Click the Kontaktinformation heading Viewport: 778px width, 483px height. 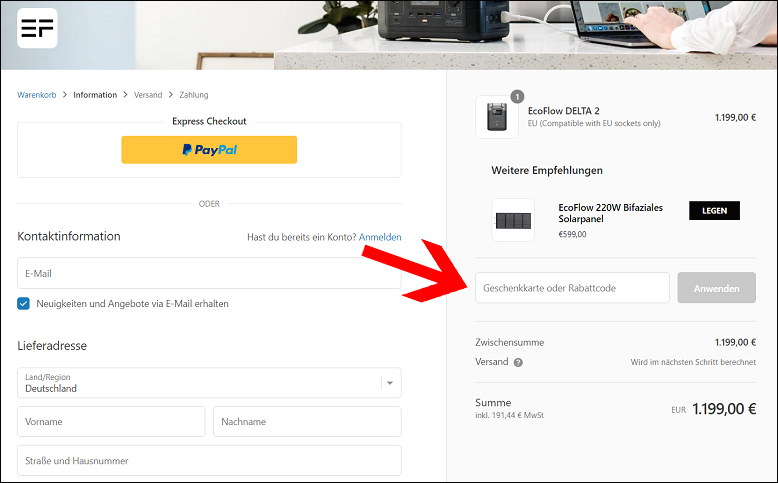click(69, 236)
